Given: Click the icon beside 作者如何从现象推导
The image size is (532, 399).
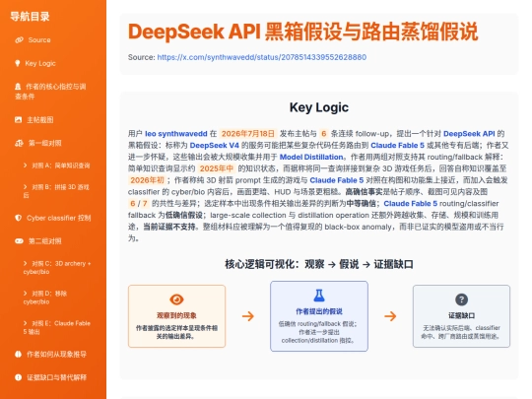Looking at the screenshot, I should click(19, 355).
